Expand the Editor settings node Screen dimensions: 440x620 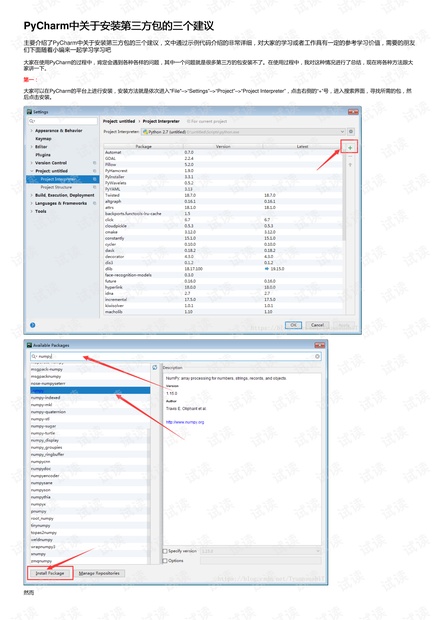(32, 147)
